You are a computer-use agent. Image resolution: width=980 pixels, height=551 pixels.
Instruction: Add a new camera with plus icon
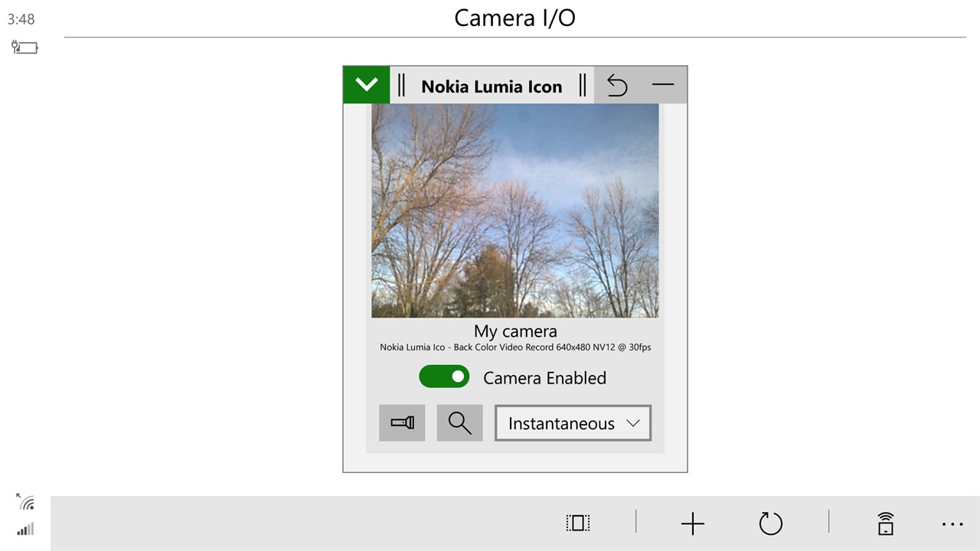(x=693, y=523)
